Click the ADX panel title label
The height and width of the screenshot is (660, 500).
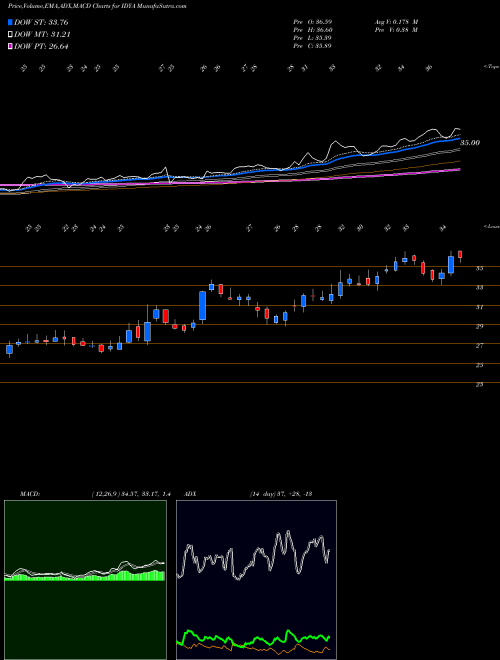pyautogui.click(x=191, y=494)
